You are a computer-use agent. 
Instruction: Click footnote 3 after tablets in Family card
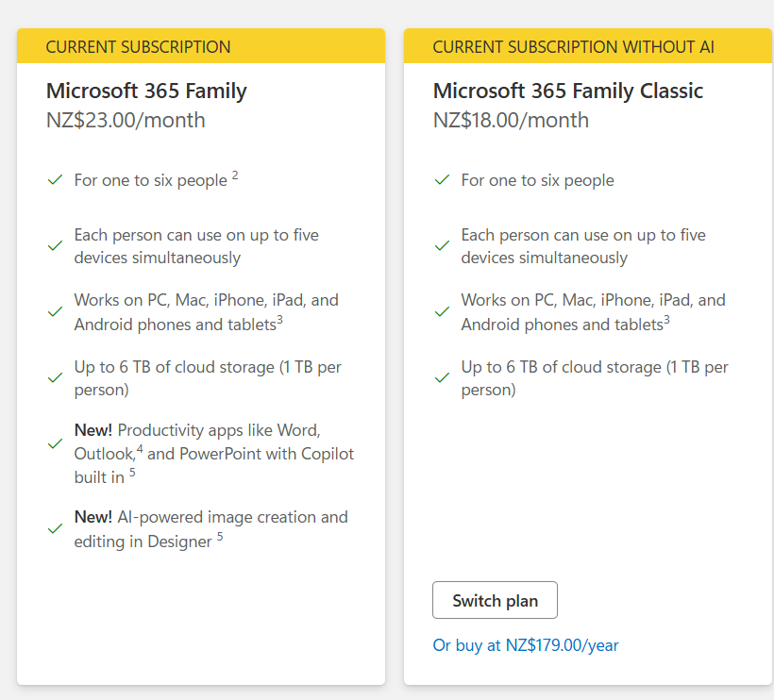(280, 320)
